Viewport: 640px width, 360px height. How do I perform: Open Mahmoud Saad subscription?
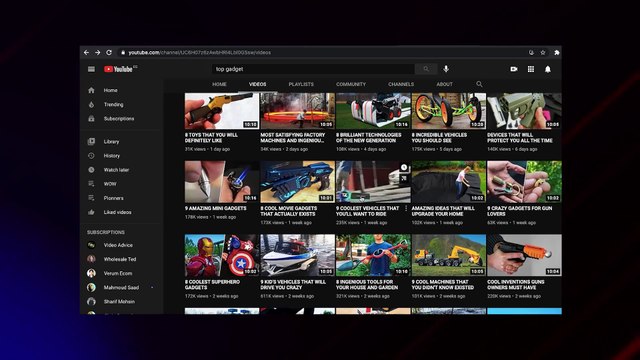coord(122,287)
